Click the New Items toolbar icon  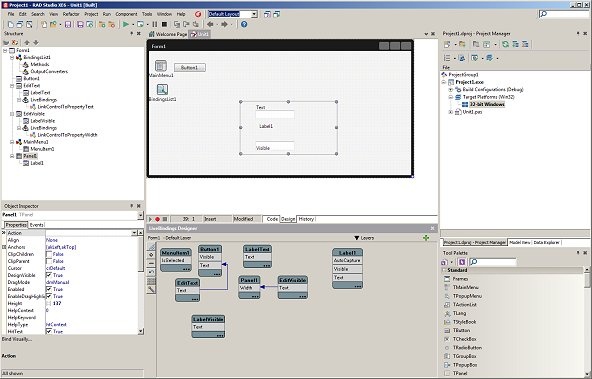(x=44, y=24)
